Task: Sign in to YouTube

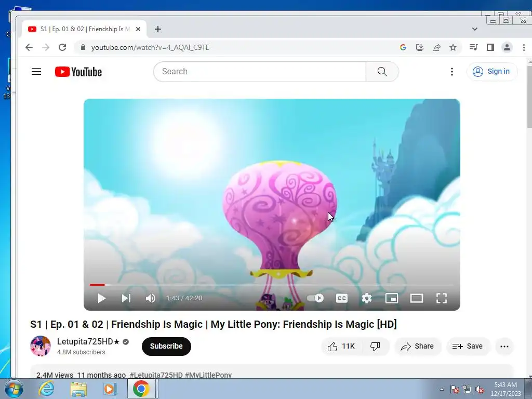Action: pos(491,72)
